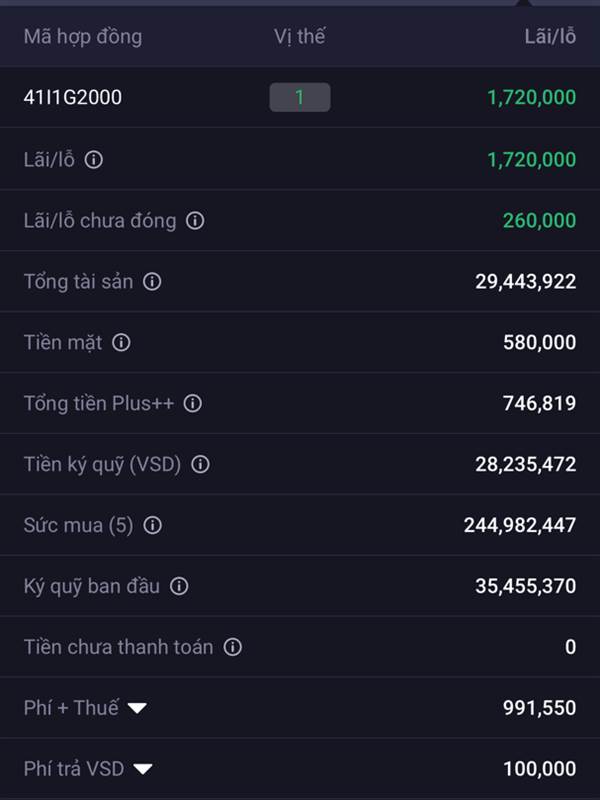This screenshot has height=800, width=600.
Task: Click contract profit value 1,720,000
Action: click(x=531, y=98)
